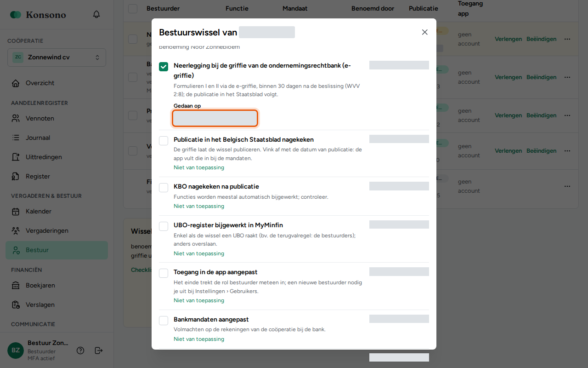
Task: Check Toegang in de app aangepast
Action: point(164,273)
